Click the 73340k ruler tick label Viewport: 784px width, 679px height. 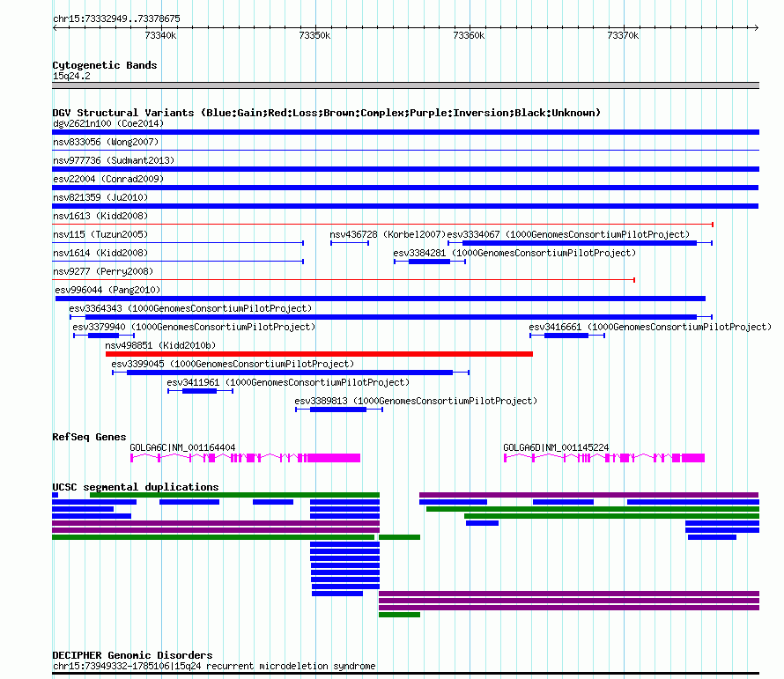(x=160, y=35)
